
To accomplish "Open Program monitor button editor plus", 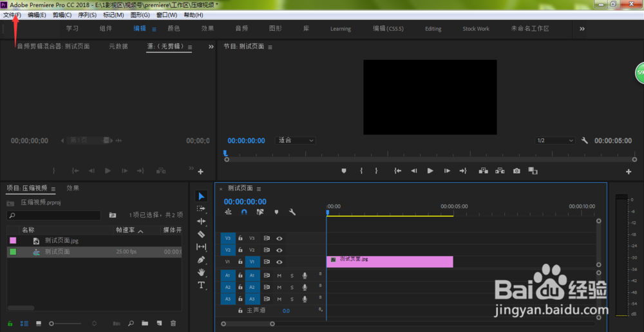I will pos(629,172).
